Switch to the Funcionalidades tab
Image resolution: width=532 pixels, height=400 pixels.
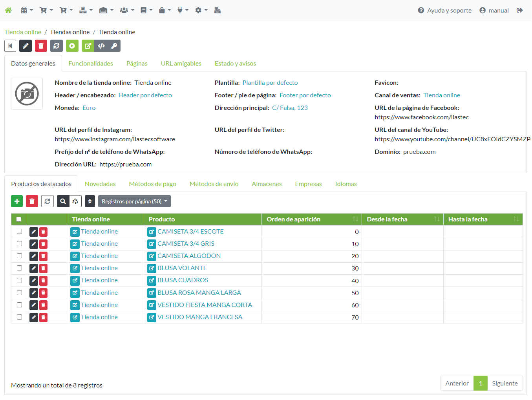(91, 64)
